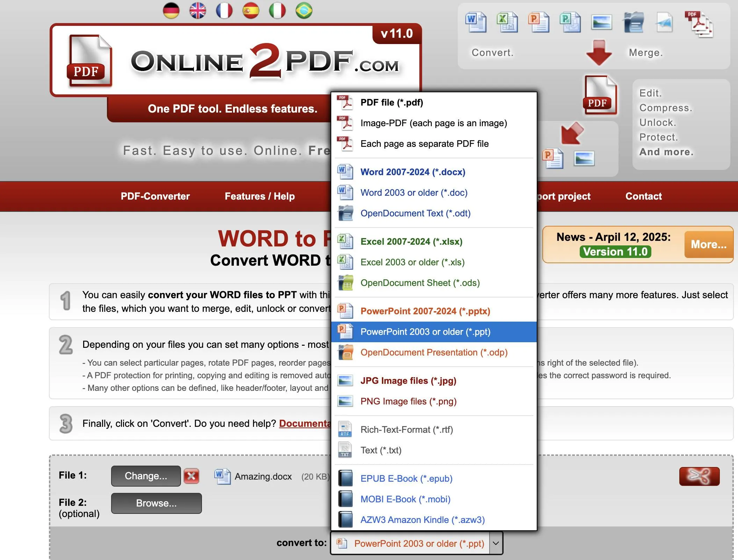This screenshot has width=738, height=560.
Task: Click the Excel spreadsheet icon in Convert panel
Action: coord(507,22)
